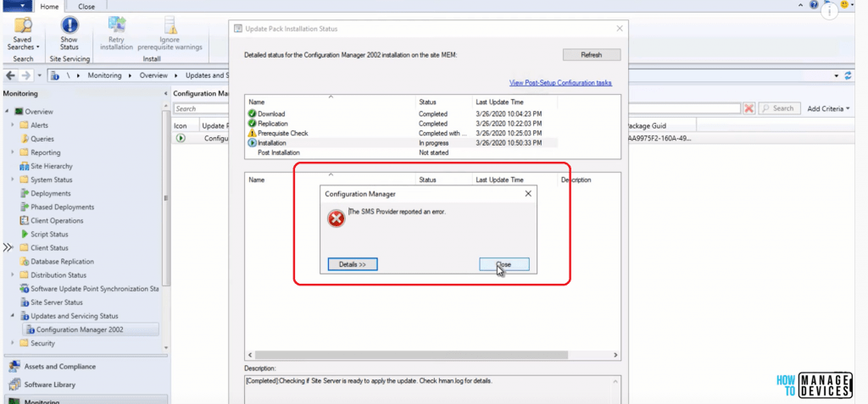Select the Site Hierarchy icon

pos(24,166)
